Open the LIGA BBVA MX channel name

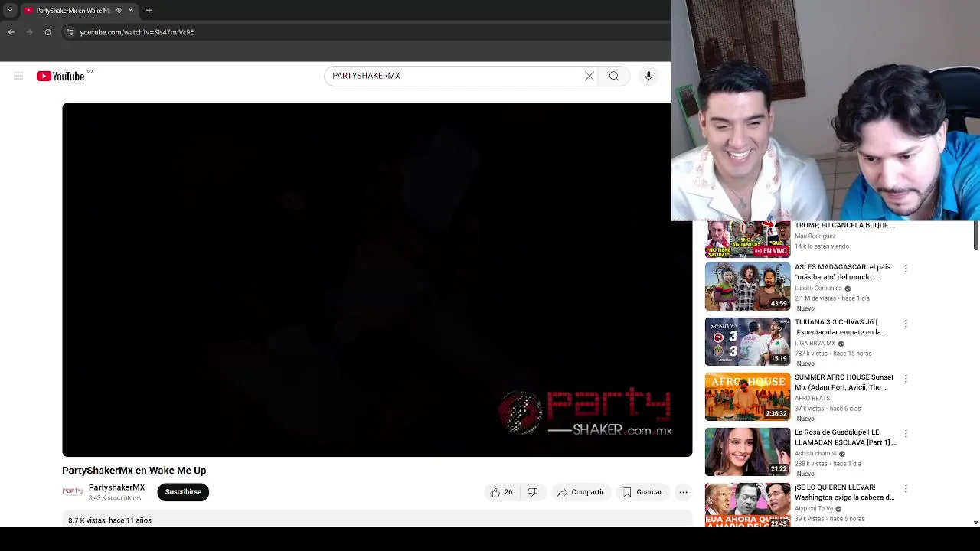pyautogui.click(x=815, y=344)
